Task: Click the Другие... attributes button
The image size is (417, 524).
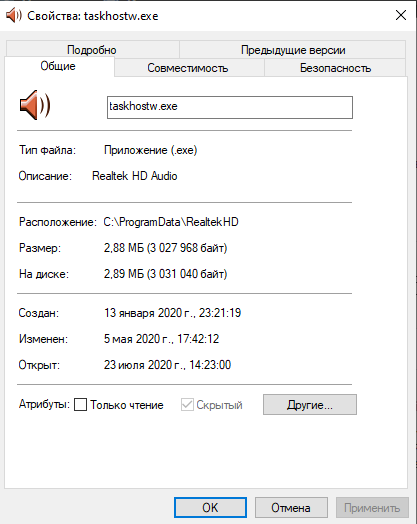Action: (x=310, y=405)
